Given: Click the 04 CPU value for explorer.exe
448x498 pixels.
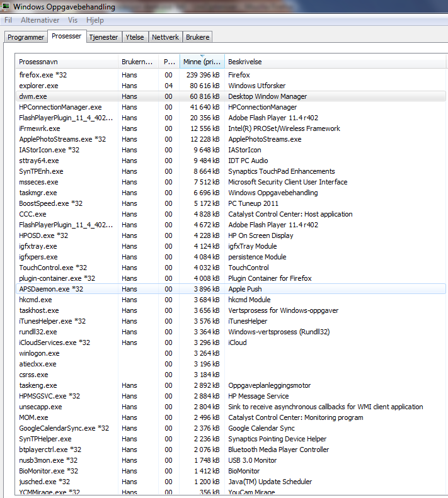Looking at the screenshot, I should [x=168, y=86].
